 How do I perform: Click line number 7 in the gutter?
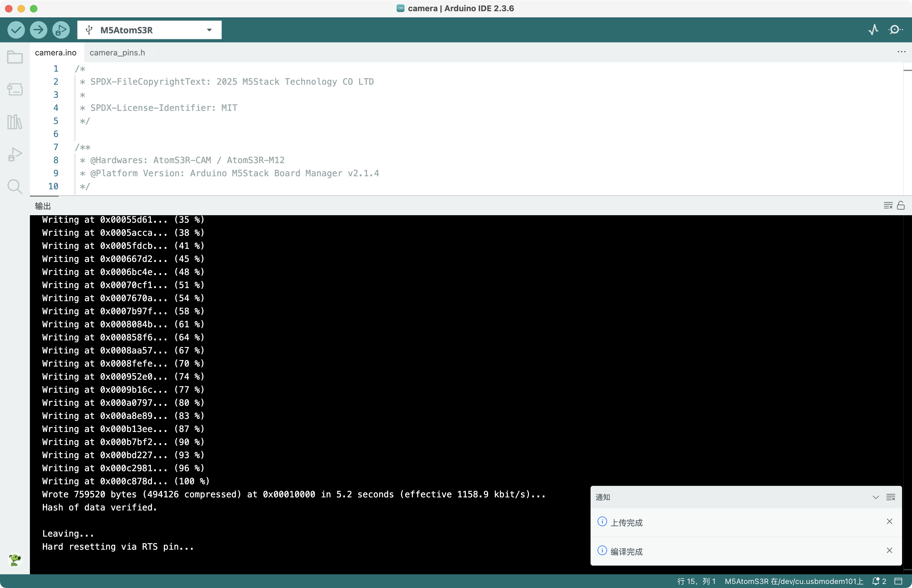tap(56, 147)
